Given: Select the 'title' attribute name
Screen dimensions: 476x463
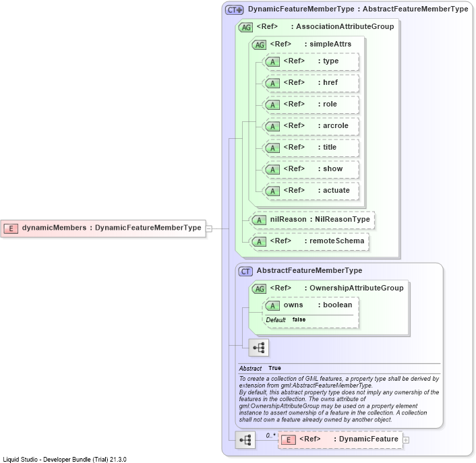Looking at the screenshot, I should point(330,147).
